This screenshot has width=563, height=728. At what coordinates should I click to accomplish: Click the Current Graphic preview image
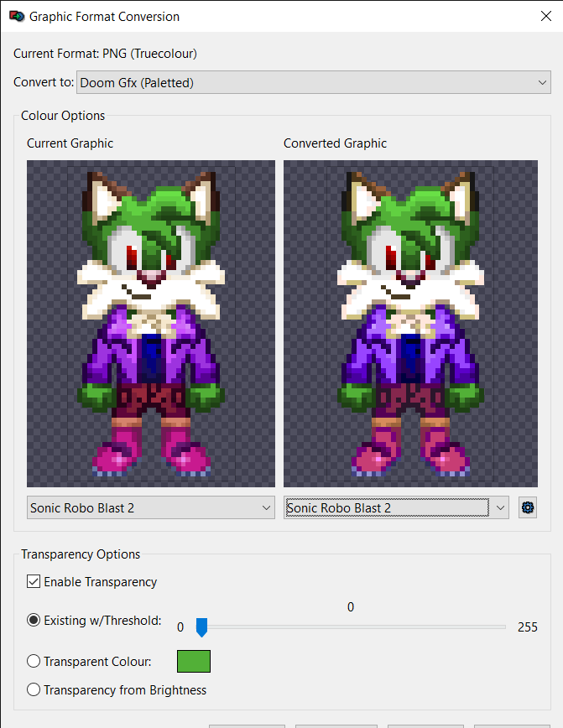tap(151, 324)
